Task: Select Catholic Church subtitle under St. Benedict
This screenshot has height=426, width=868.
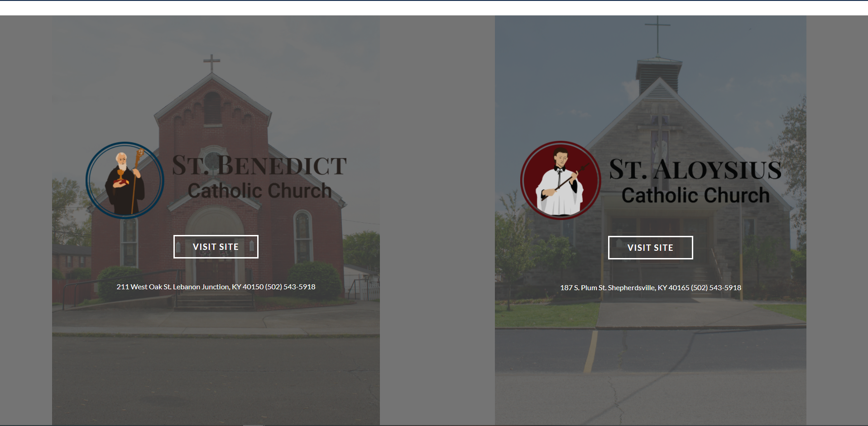Action: [x=260, y=191]
